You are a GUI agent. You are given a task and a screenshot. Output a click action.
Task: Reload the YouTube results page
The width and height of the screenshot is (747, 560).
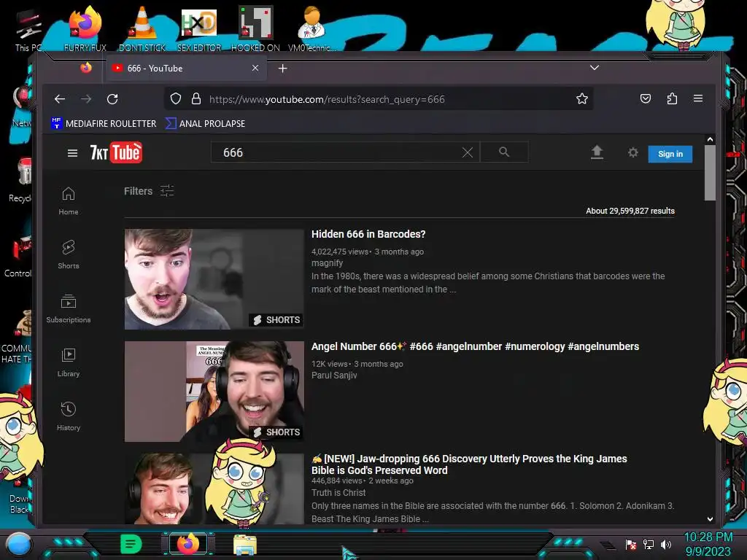112,99
